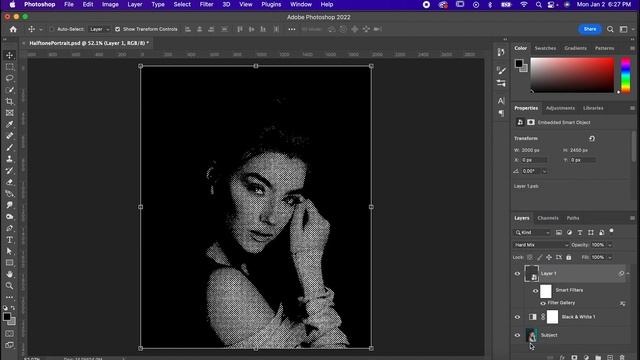Click the foreground color swatch in toolbar

(7, 316)
